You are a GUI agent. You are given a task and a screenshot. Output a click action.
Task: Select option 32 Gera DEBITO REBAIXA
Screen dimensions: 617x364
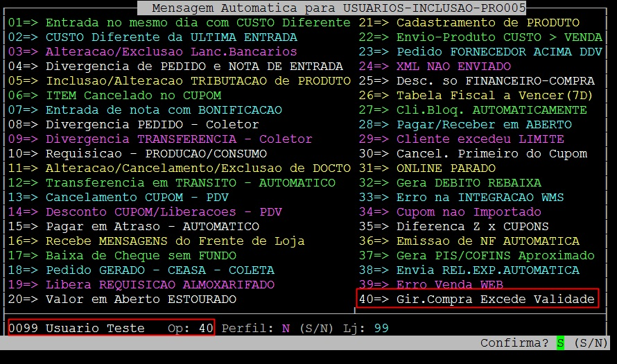(450, 183)
